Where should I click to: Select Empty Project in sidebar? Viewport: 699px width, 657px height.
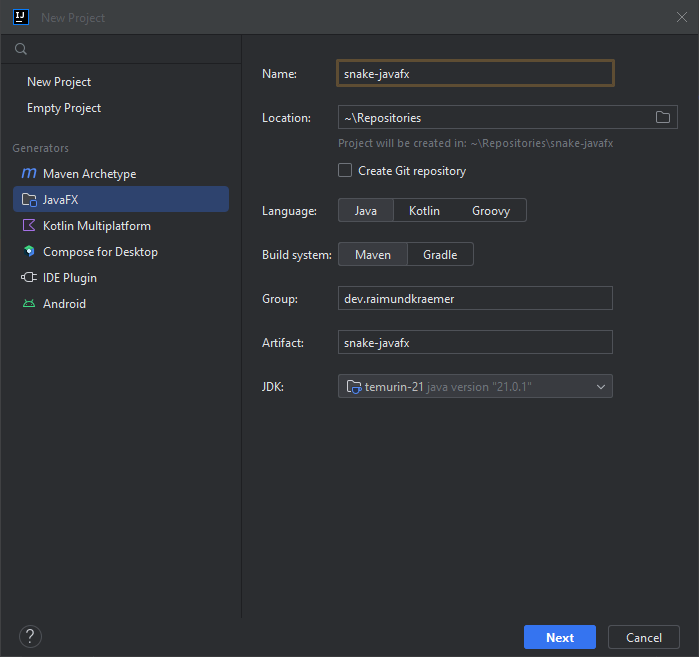(64, 108)
